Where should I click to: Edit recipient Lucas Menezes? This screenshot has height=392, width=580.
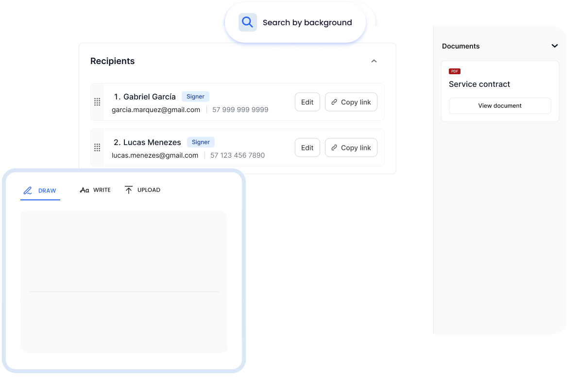click(307, 147)
